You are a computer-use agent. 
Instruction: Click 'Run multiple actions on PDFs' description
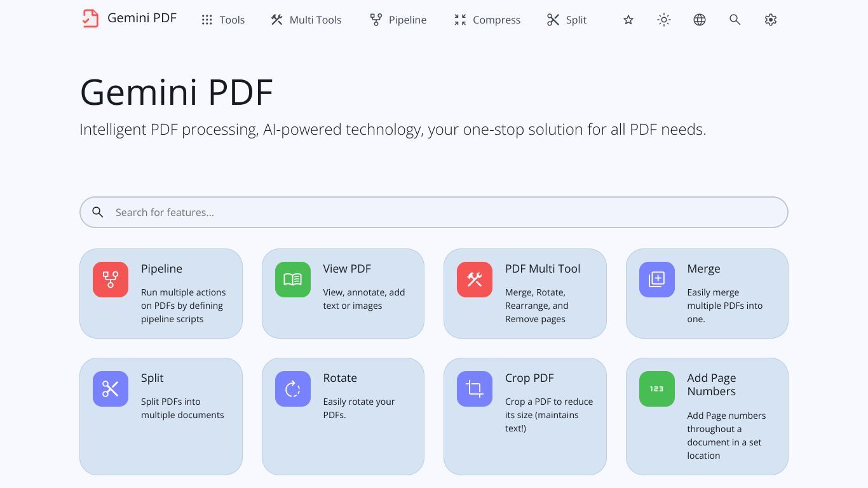pyautogui.click(x=183, y=306)
